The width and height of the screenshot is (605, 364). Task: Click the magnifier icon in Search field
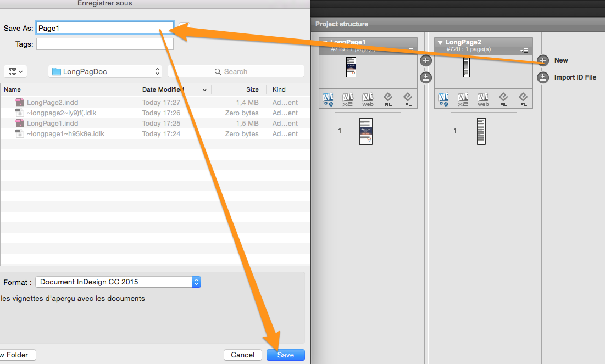pyautogui.click(x=218, y=72)
